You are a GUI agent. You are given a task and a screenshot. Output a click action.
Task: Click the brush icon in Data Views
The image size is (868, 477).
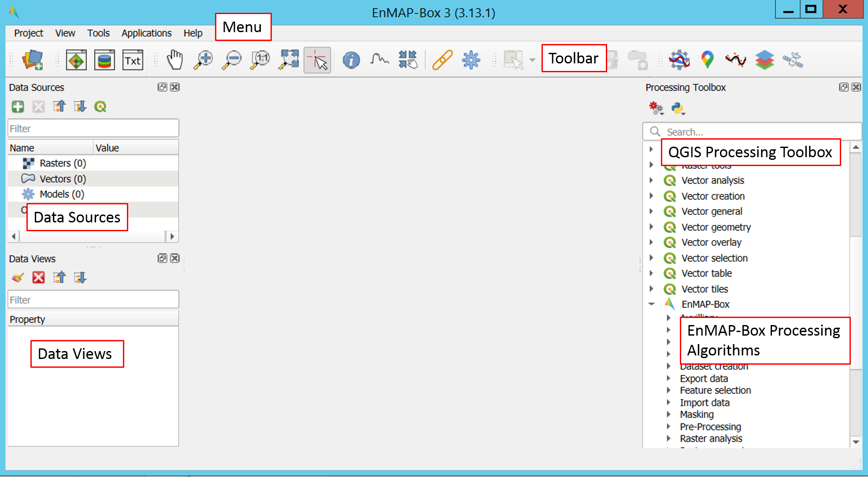click(x=18, y=277)
